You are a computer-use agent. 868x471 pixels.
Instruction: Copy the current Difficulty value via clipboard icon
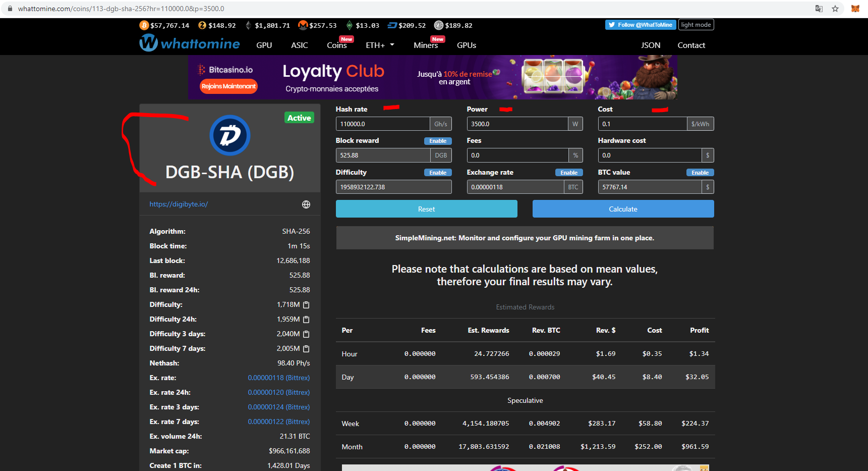click(306, 305)
